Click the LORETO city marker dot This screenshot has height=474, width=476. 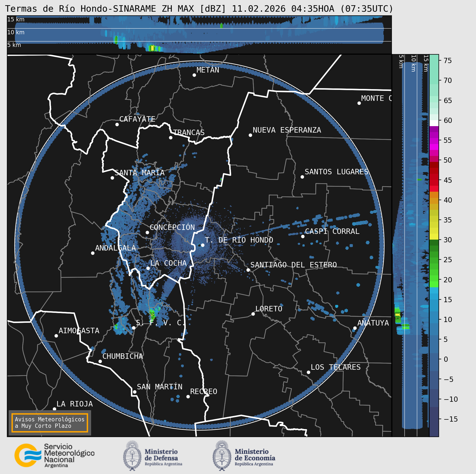pos(253,314)
